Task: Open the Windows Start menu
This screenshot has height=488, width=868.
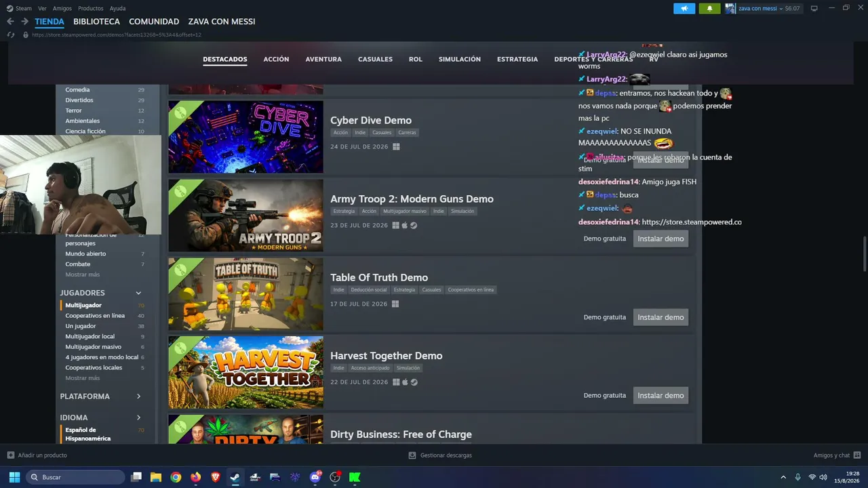Action: 14,477
